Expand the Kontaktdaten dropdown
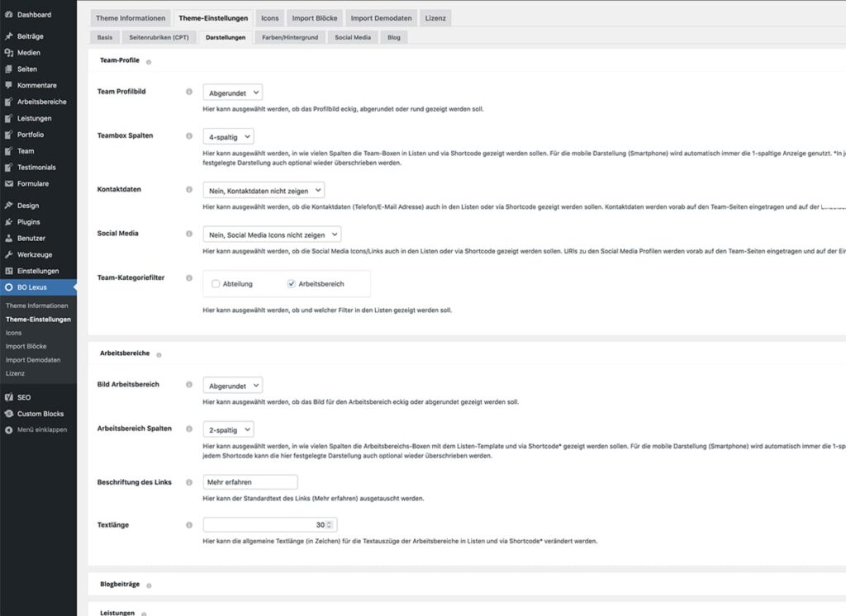The width and height of the screenshot is (846, 616). pos(264,190)
